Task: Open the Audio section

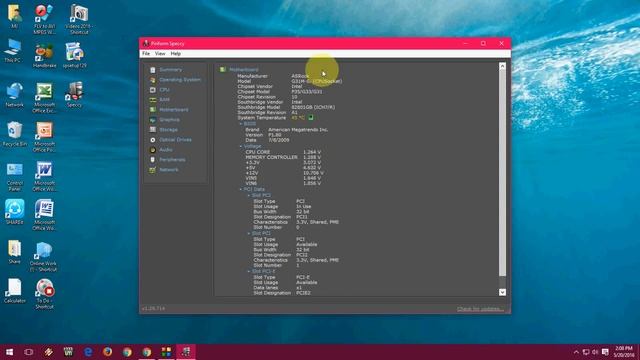Action: 165,150
